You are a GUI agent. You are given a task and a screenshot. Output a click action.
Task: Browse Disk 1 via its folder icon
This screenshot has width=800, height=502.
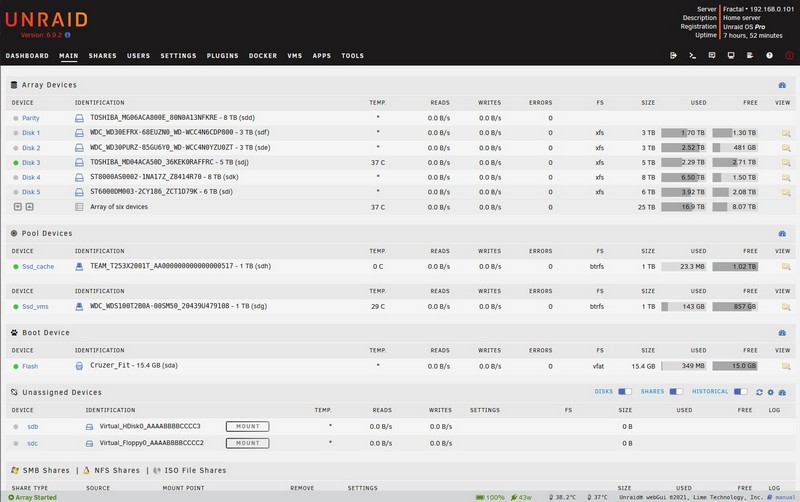click(786, 133)
